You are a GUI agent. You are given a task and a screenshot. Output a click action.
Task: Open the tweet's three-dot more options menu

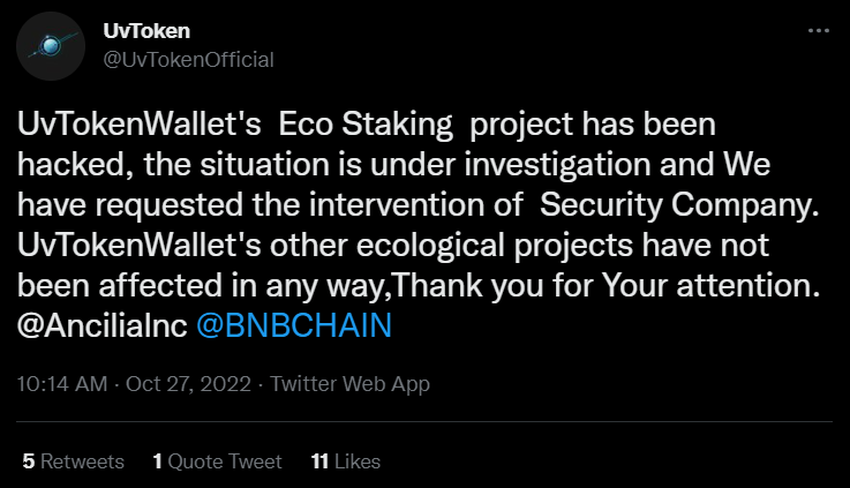click(818, 33)
